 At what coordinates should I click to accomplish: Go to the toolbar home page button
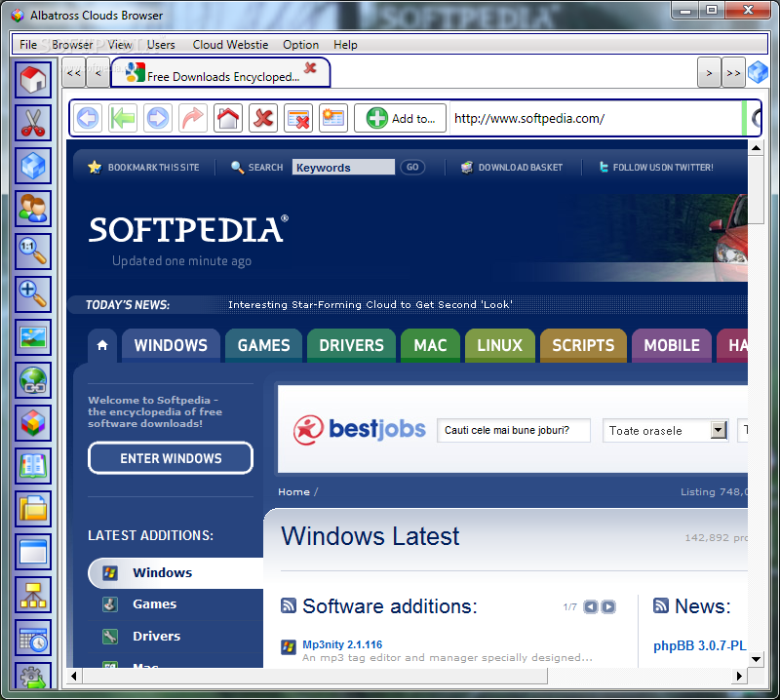[228, 118]
